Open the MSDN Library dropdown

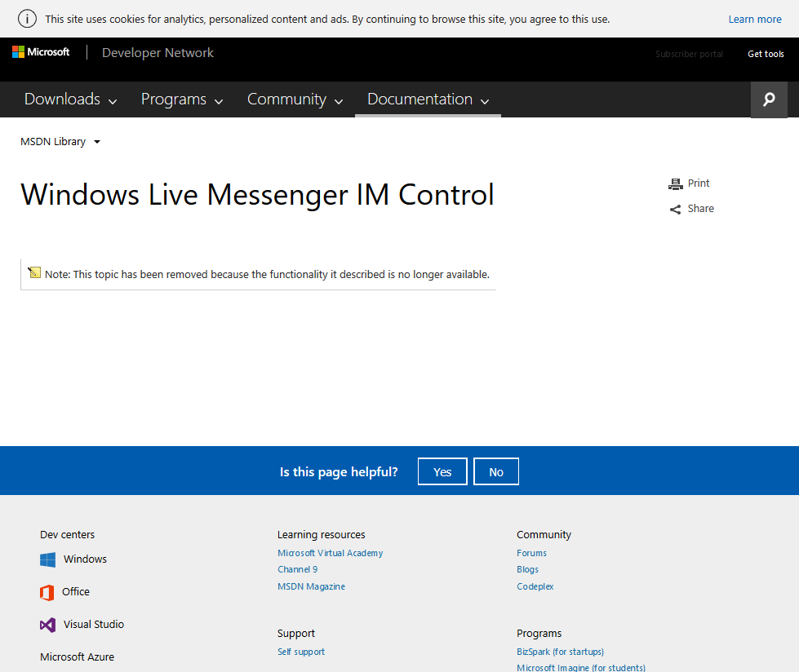pyautogui.click(x=60, y=142)
